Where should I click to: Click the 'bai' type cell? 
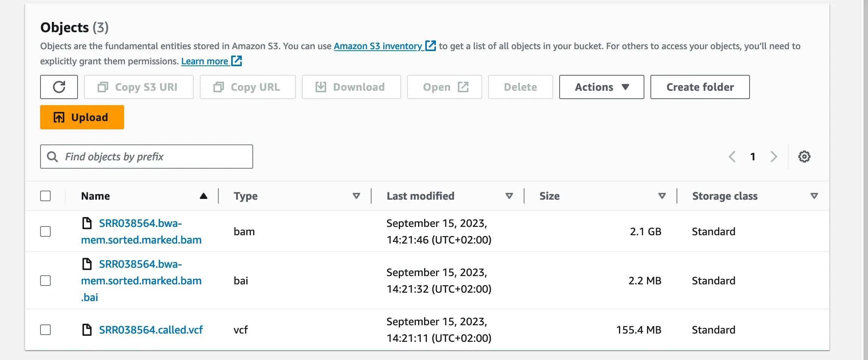[x=241, y=281]
